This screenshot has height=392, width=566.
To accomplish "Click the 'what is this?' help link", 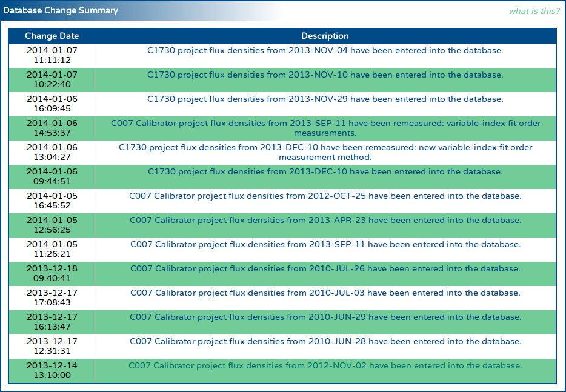I will (534, 11).
